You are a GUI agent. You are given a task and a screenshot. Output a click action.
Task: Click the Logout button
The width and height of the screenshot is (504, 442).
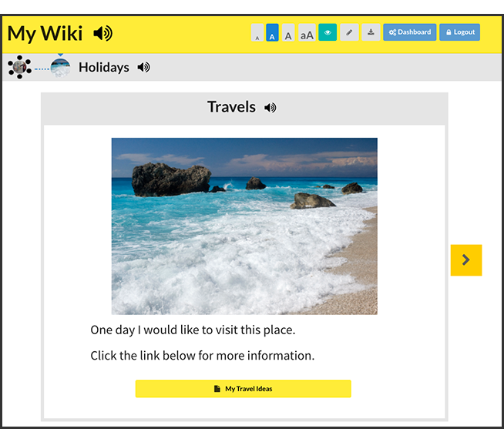click(x=459, y=32)
